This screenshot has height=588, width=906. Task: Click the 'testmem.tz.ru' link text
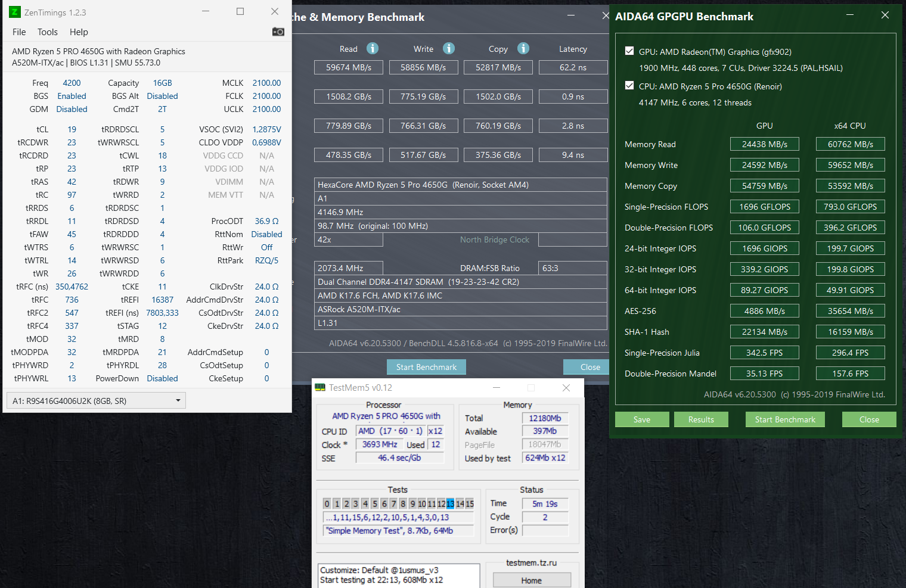tap(532, 562)
